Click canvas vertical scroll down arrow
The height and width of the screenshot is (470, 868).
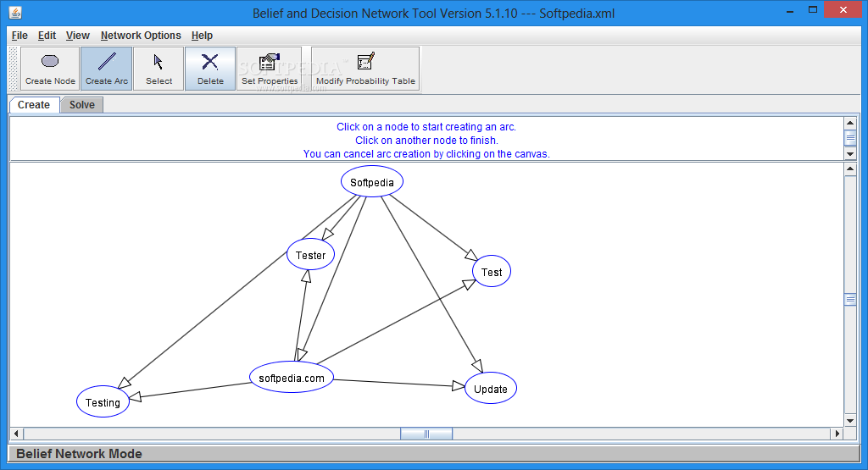coord(850,420)
